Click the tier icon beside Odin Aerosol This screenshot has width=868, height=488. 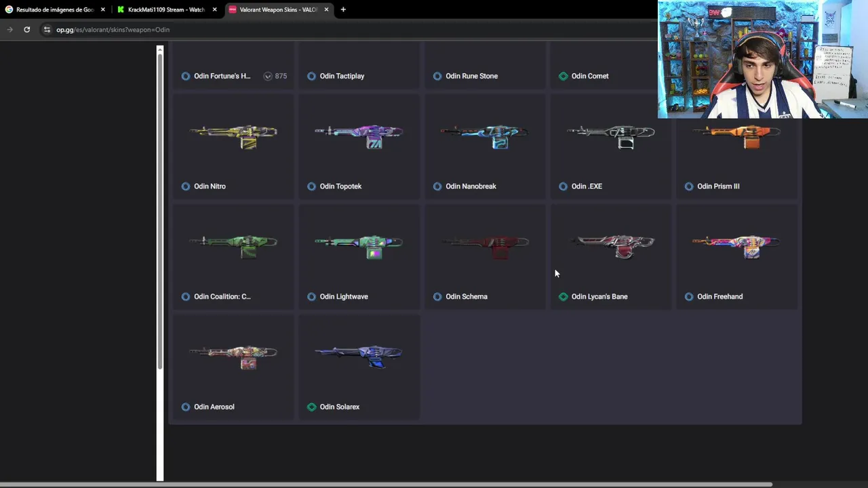186,407
